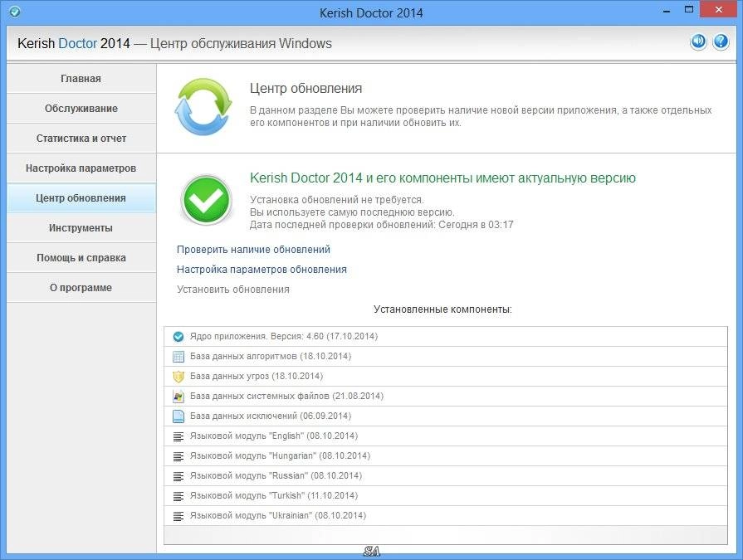Click Установить обновления link

click(x=233, y=290)
